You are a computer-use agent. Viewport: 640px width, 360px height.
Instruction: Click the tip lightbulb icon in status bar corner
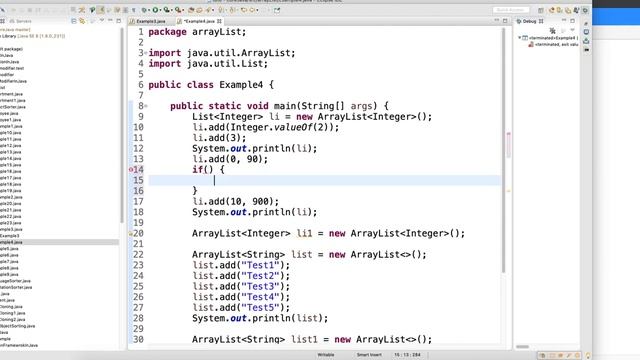[588, 356]
